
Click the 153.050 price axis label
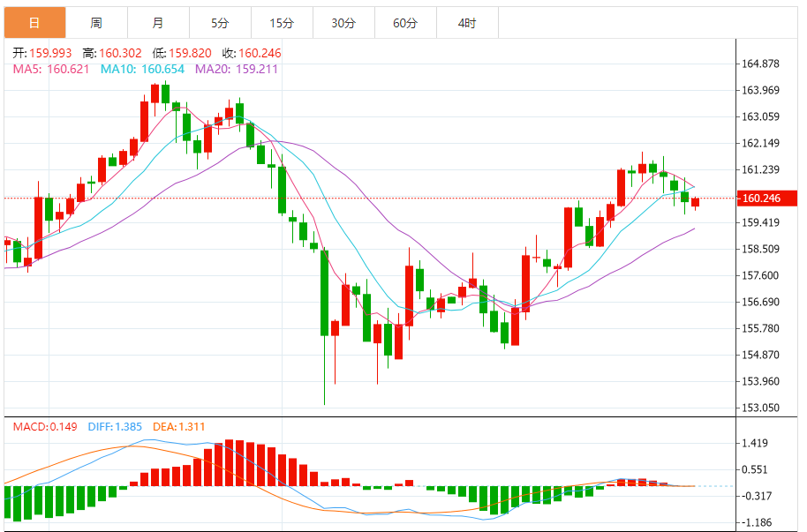point(760,408)
